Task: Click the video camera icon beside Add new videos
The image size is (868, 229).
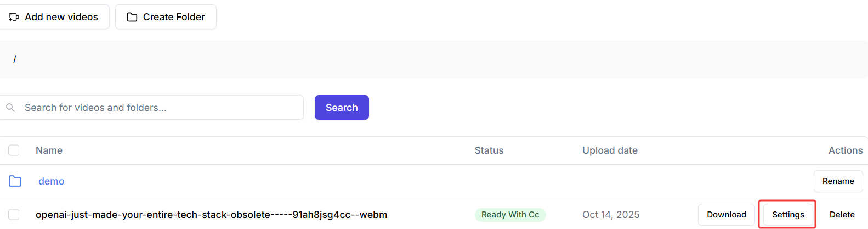Action: 14,17
